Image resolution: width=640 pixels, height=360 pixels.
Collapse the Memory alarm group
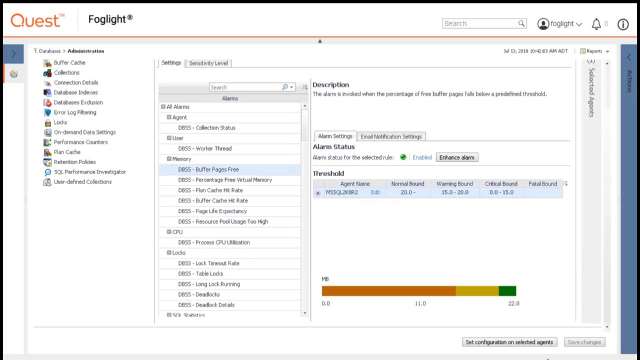tap(169, 159)
